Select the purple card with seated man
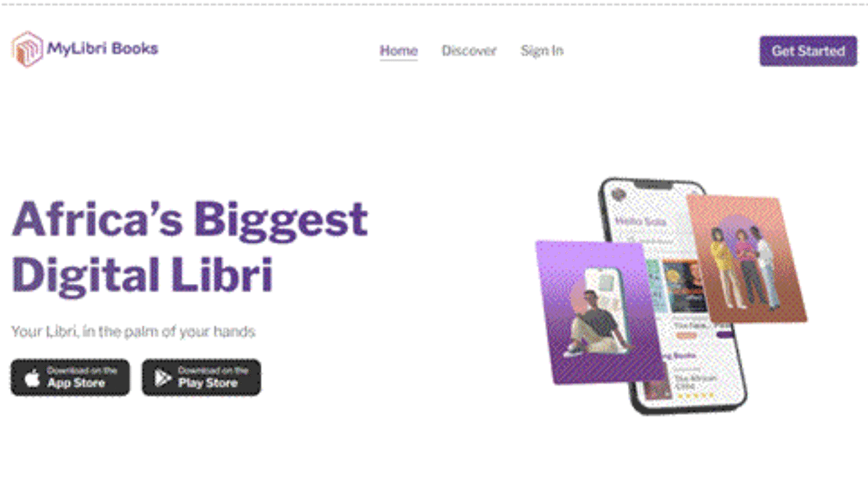Viewport: 868px width, 488px height. point(600,312)
